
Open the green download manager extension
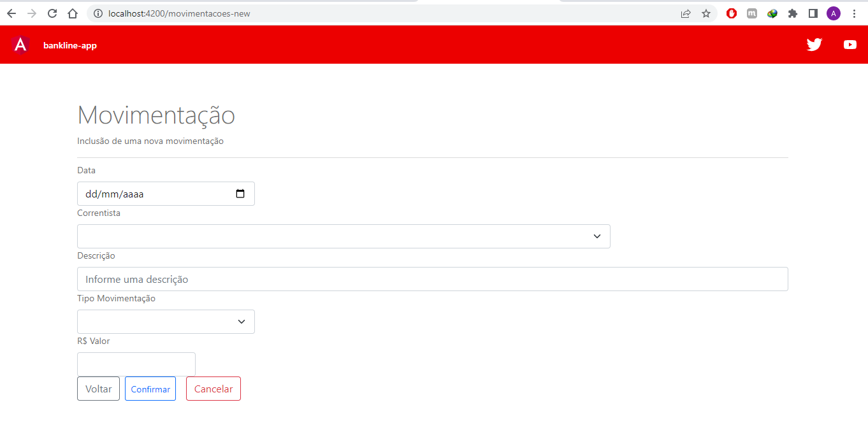[x=772, y=13]
